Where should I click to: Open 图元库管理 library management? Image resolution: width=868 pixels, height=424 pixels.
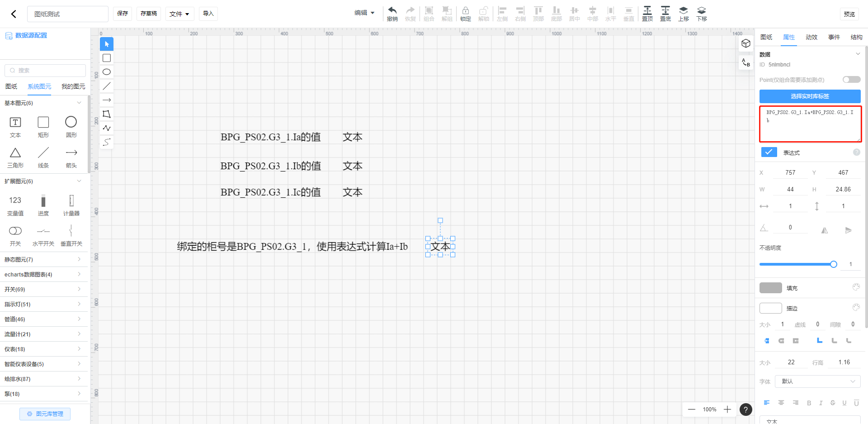point(45,414)
